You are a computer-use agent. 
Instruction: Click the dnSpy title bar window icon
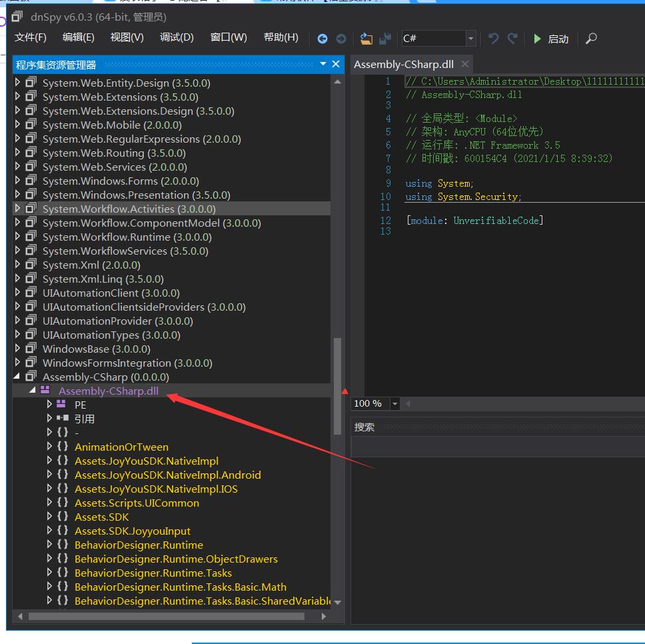click(x=17, y=17)
